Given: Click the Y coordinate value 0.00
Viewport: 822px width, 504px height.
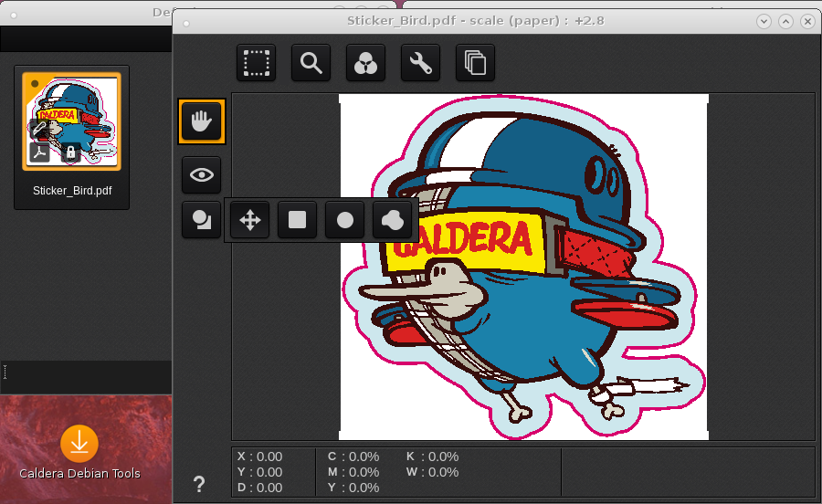Looking at the screenshot, I should click(269, 472).
